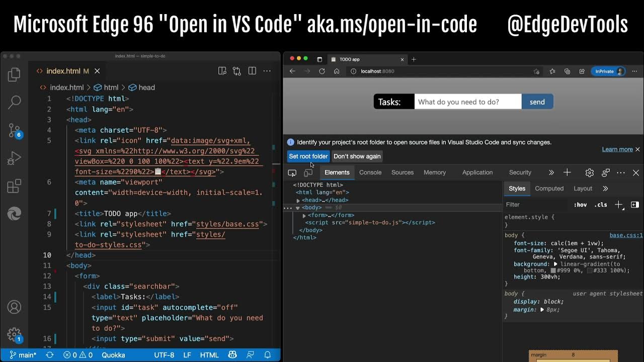Open the Manage gear in VS Code

click(x=14, y=335)
